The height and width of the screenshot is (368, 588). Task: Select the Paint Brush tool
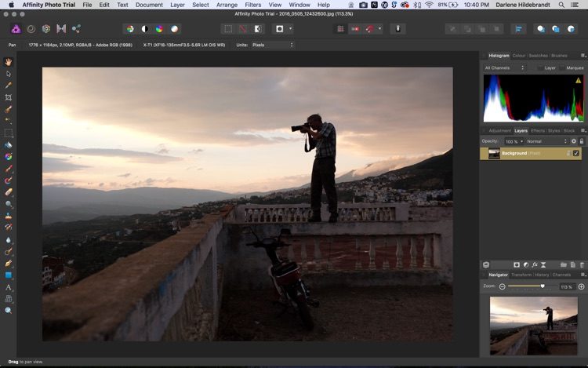tap(9, 169)
